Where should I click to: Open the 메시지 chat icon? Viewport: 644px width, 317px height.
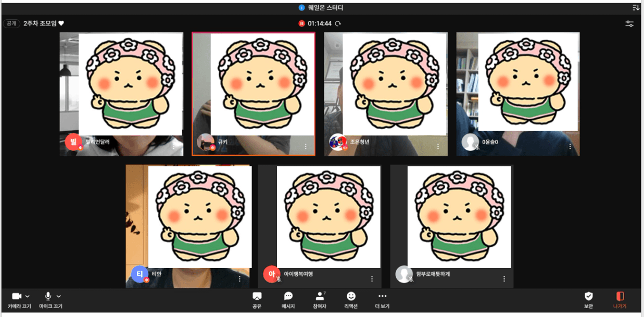click(288, 296)
